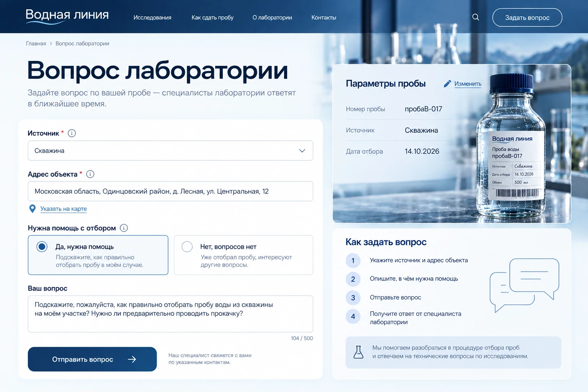Click step number 2 circle

[x=353, y=279]
